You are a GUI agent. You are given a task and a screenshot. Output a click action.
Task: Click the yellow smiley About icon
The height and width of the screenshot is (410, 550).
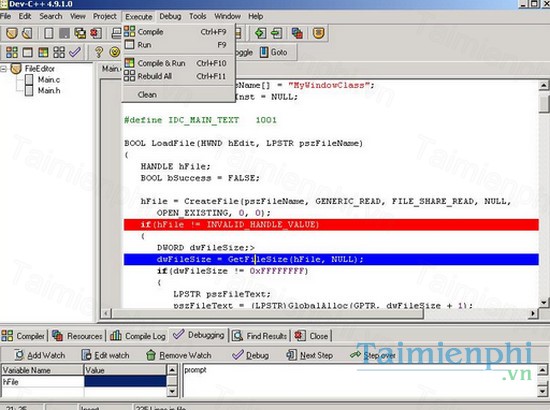(114, 52)
